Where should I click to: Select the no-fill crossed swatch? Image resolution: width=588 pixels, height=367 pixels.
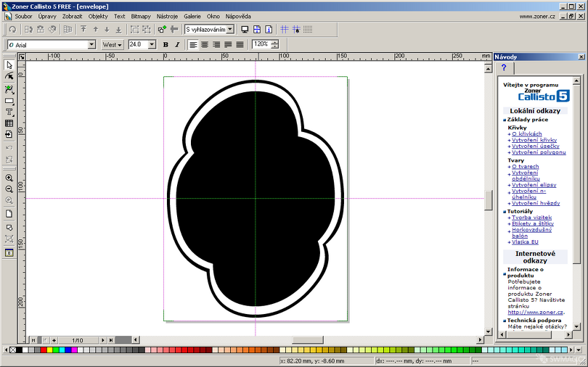click(x=13, y=350)
